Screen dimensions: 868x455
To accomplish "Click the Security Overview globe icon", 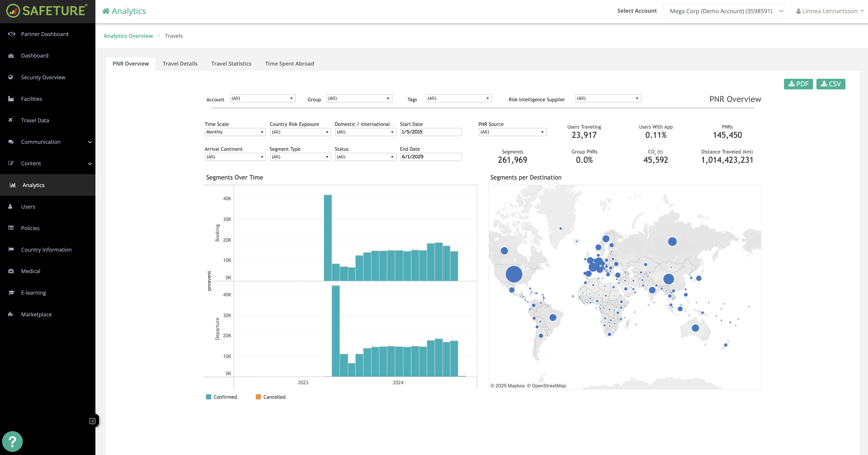I will pyautogui.click(x=11, y=77).
